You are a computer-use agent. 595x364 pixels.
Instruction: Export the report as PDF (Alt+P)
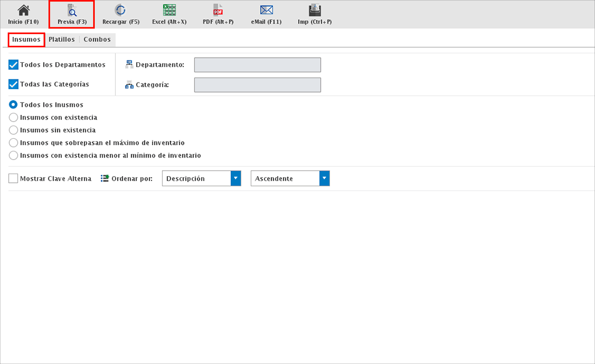(218, 10)
